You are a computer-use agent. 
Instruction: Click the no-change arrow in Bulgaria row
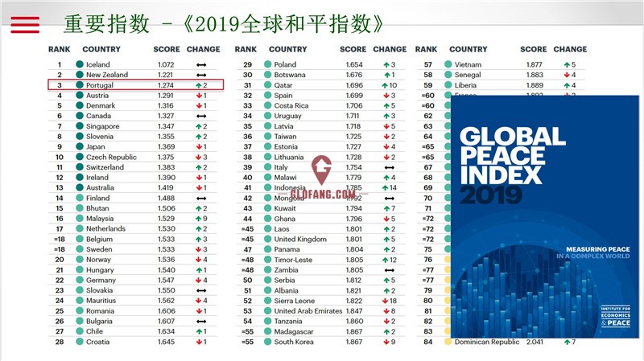201,322
